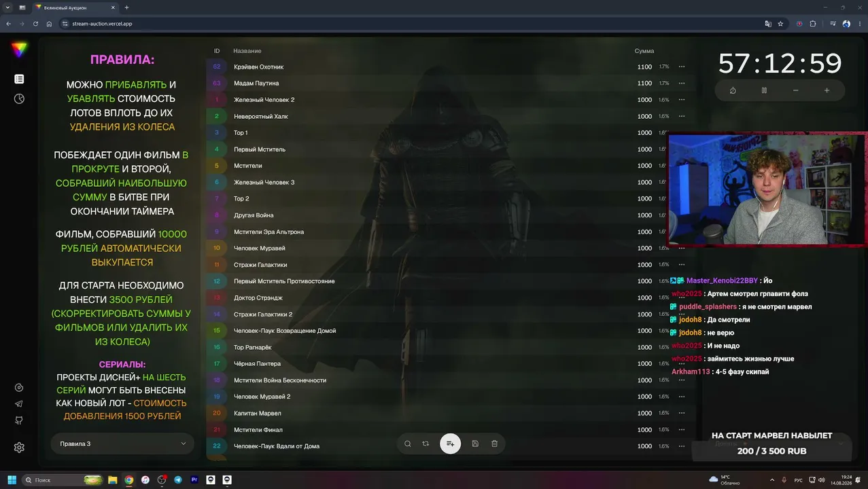Click the shuffle/repost arrows icon in bottom toolbar
868x489 pixels.
pyautogui.click(x=426, y=443)
